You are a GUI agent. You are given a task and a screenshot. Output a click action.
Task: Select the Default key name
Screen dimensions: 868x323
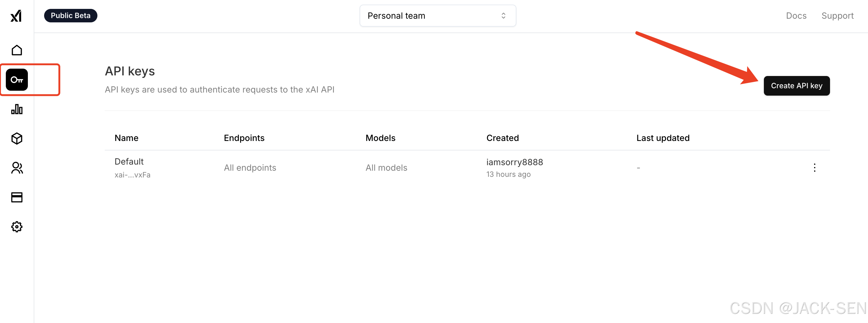point(129,161)
